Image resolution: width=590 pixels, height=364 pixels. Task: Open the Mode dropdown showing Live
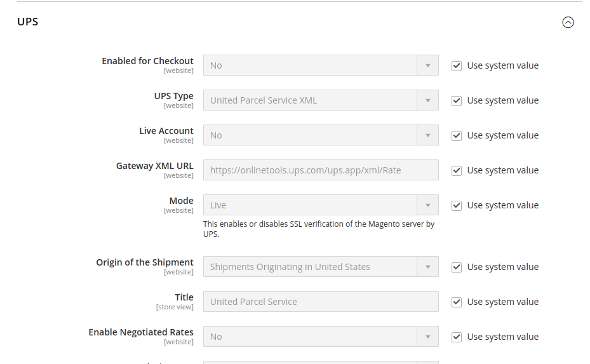click(321, 205)
